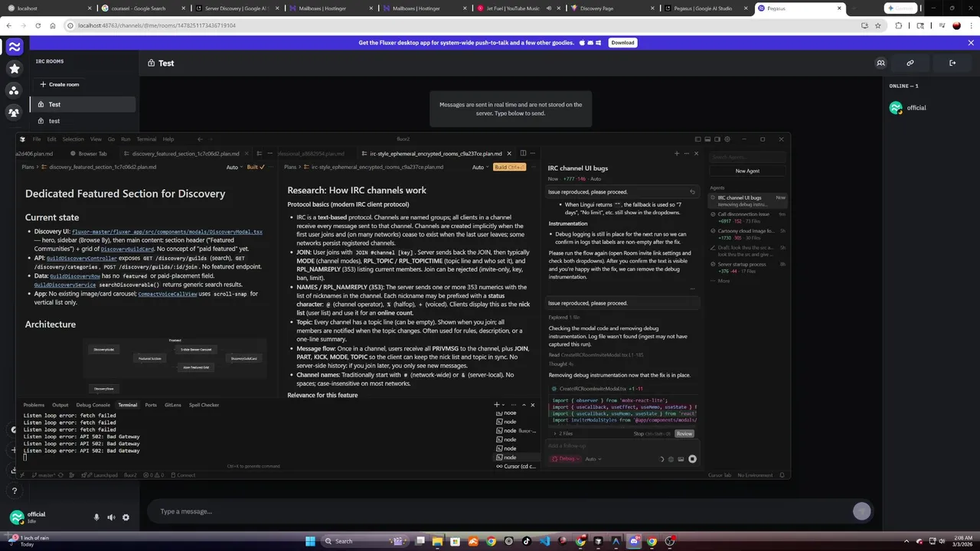The width and height of the screenshot is (980, 551).
Task: Select Cursor (cd c... terminal entry
Action: pyautogui.click(x=518, y=466)
